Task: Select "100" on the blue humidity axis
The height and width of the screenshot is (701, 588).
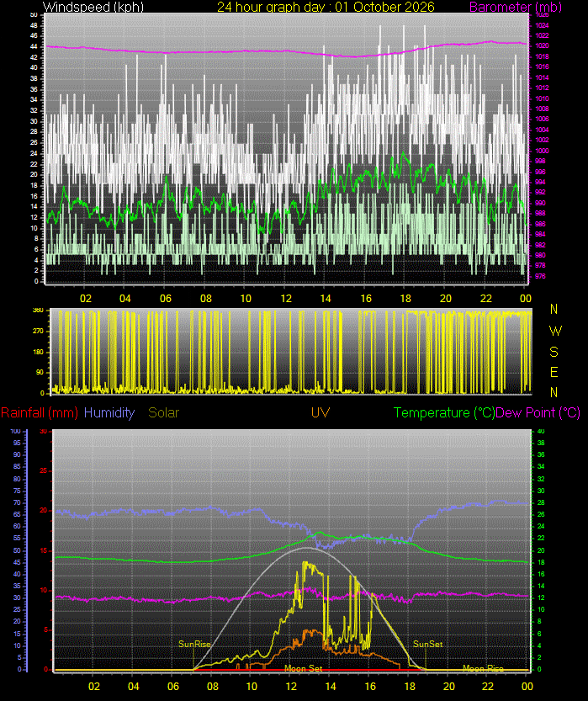Action: (16, 431)
